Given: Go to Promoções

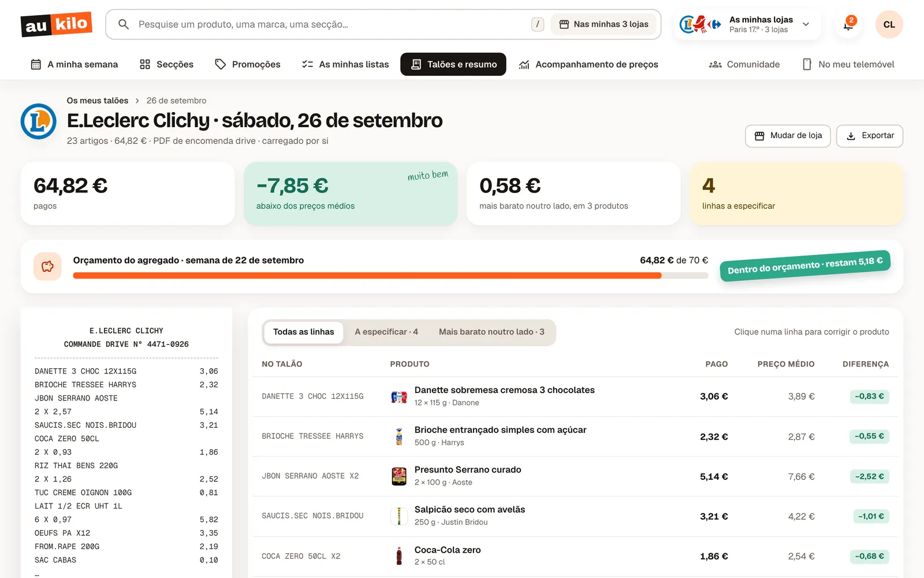Looking at the screenshot, I should pyautogui.click(x=247, y=64).
